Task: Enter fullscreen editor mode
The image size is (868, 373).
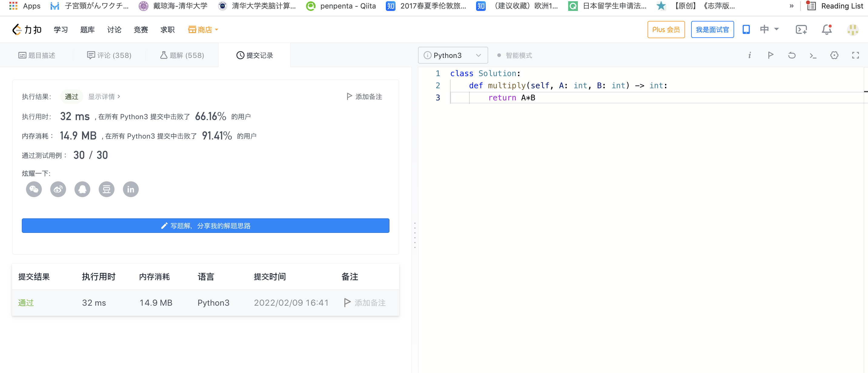Action: 855,55
